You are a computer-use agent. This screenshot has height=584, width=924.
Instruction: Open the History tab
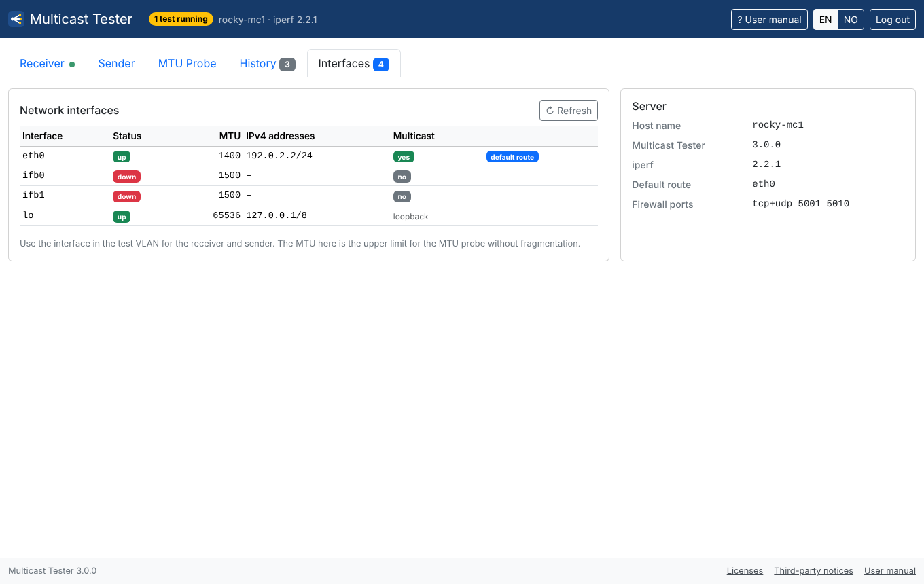point(267,63)
